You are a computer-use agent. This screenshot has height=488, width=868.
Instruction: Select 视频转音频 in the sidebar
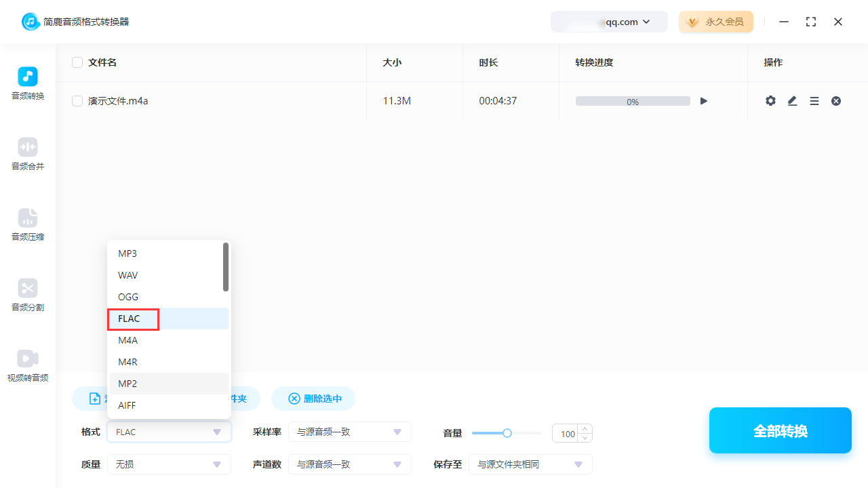pyautogui.click(x=27, y=365)
